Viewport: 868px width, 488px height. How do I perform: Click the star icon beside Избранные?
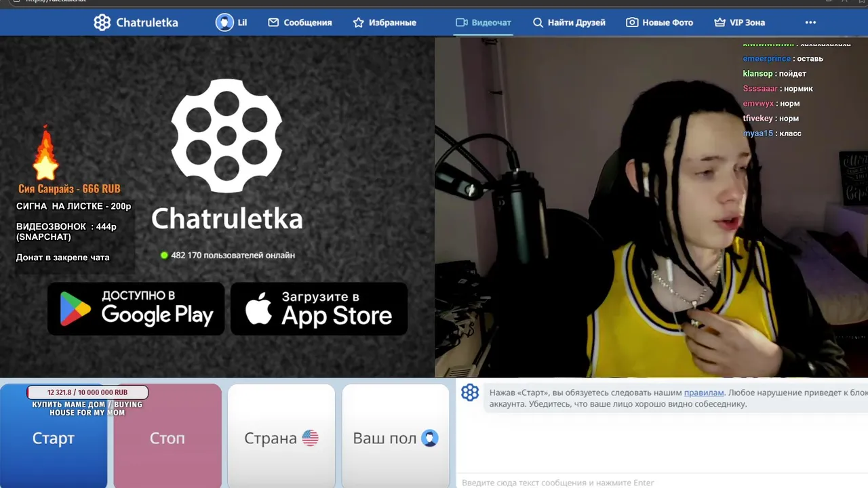(x=359, y=22)
